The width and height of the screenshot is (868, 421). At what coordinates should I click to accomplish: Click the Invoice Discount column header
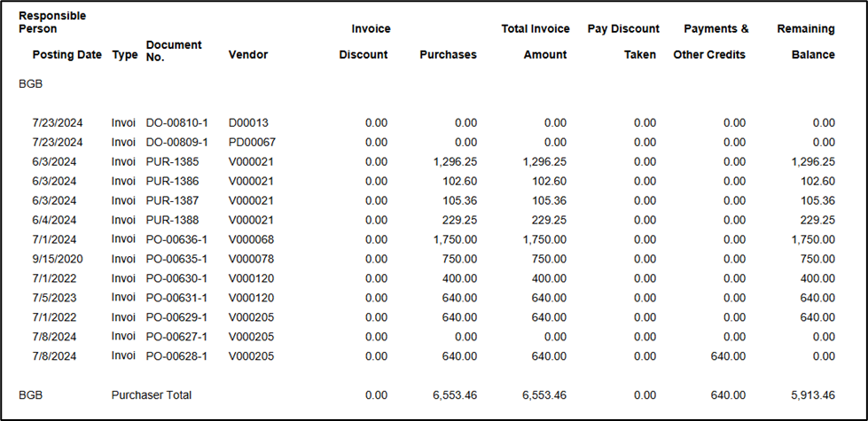pyautogui.click(x=364, y=42)
